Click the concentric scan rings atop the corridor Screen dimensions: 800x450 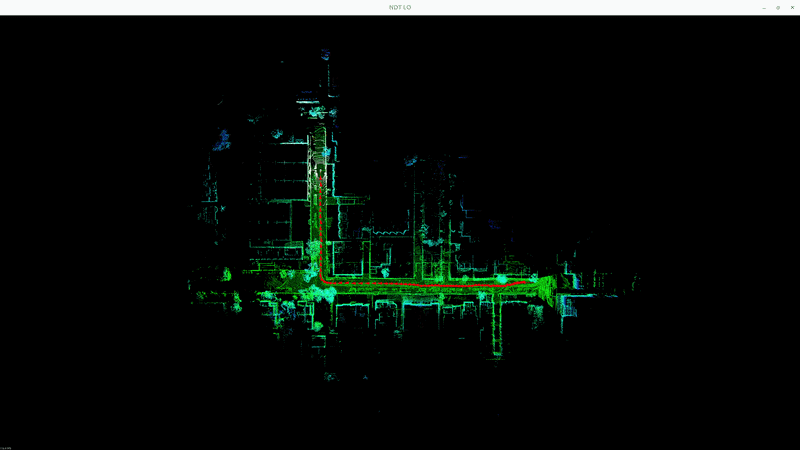(320, 152)
